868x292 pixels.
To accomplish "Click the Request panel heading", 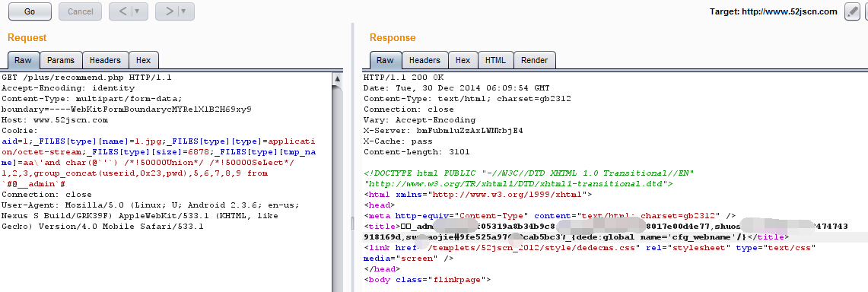I will pyautogui.click(x=27, y=37).
